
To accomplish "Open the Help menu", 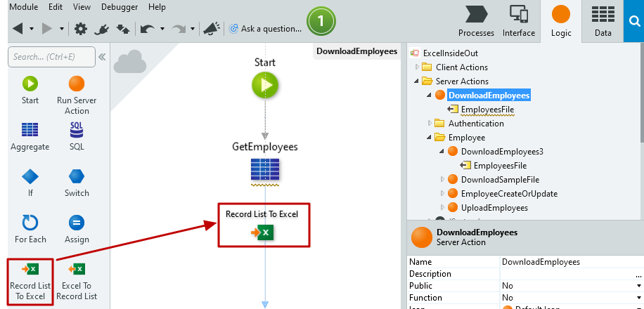I will pos(157,7).
